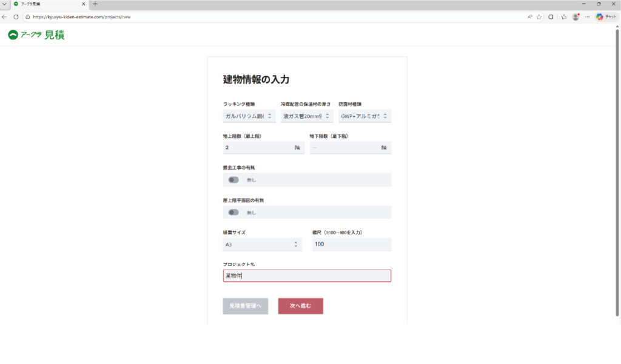The width and height of the screenshot is (621, 364).
Task: Add page to favorites with star icon
Action: click(x=539, y=17)
